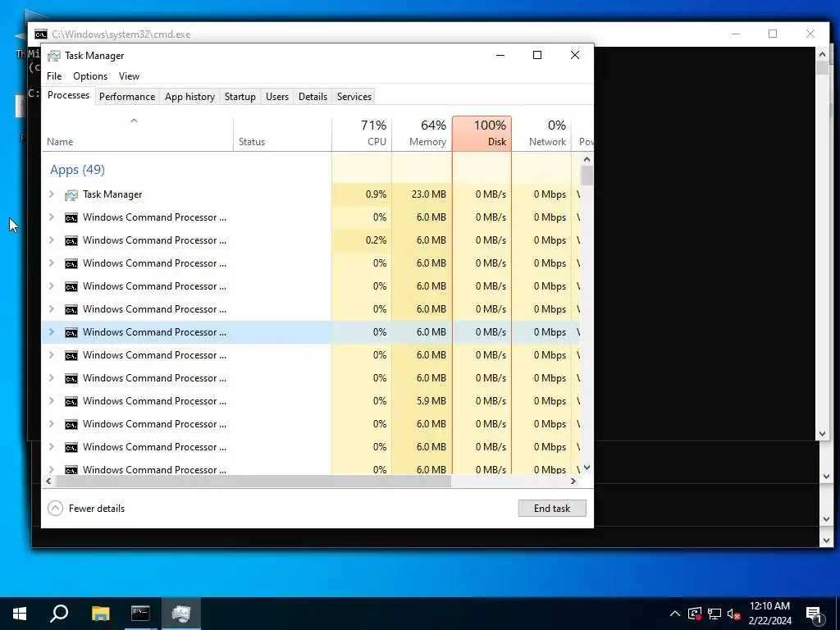Viewport: 840px width, 630px height.
Task: Click the process list scroll up arrow
Action: pyautogui.click(x=587, y=159)
